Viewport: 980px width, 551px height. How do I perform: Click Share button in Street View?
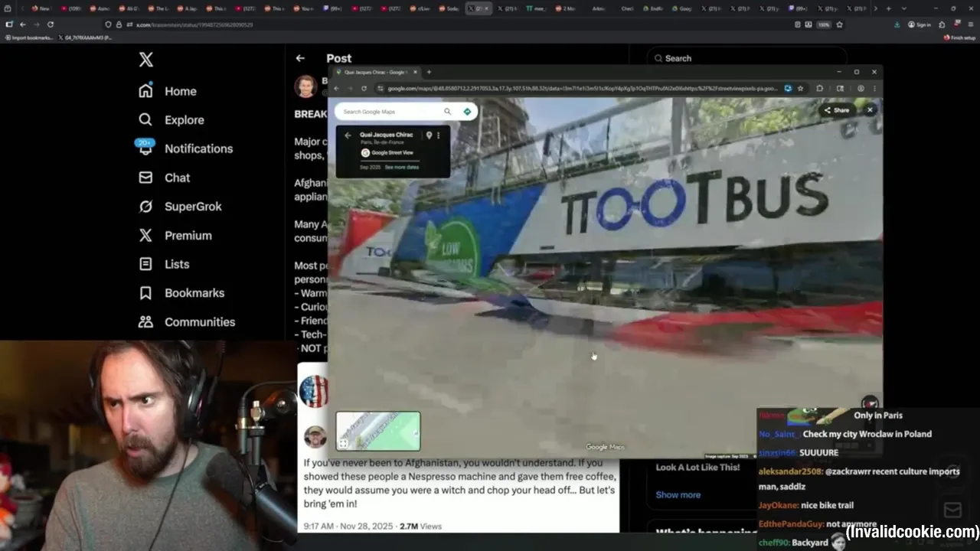pyautogui.click(x=836, y=110)
